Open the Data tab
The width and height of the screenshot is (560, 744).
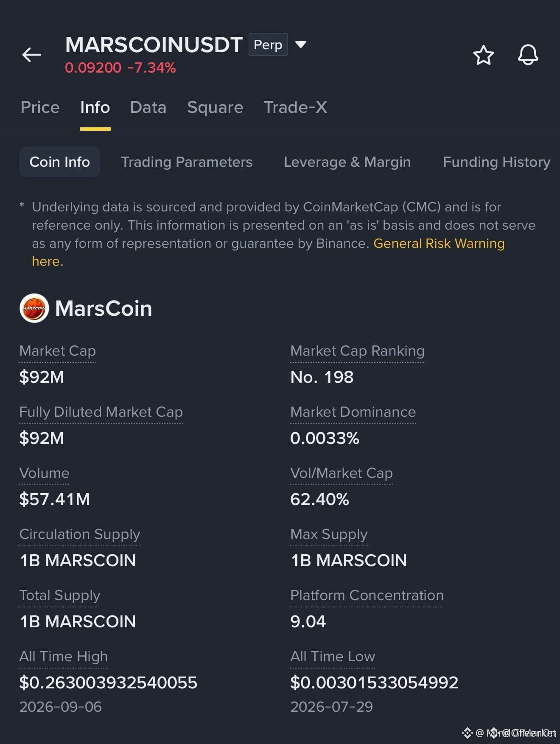[148, 107]
